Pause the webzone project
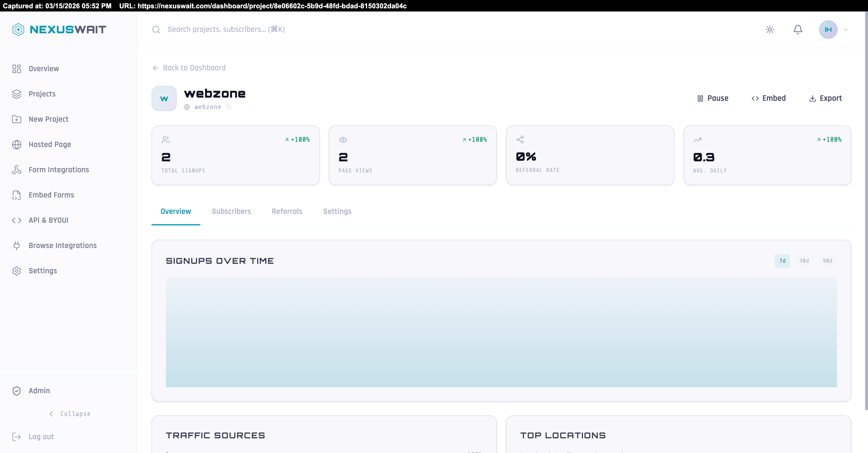 (x=713, y=98)
